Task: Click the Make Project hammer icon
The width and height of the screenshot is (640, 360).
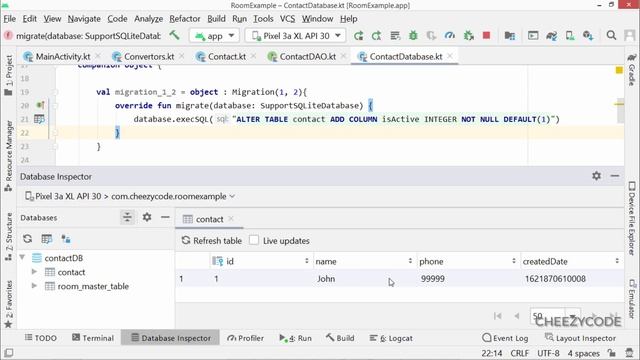Action: click(x=175, y=36)
